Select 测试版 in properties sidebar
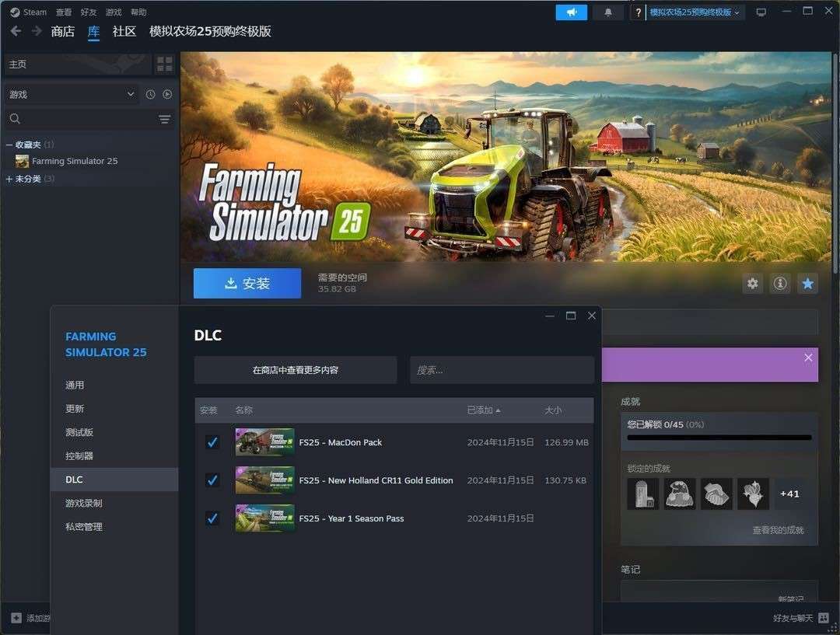The image size is (840, 635). pyautogui.click(x=114, y=432)
